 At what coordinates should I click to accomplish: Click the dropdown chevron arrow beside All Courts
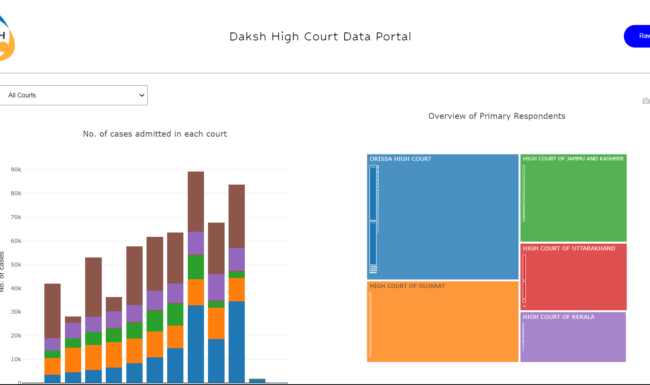tap(141, 95)
